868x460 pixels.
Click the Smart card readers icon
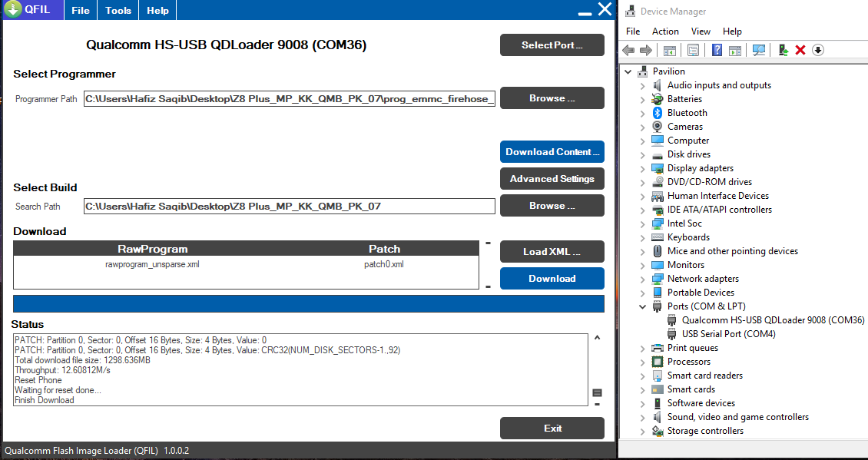coord(657,376)
